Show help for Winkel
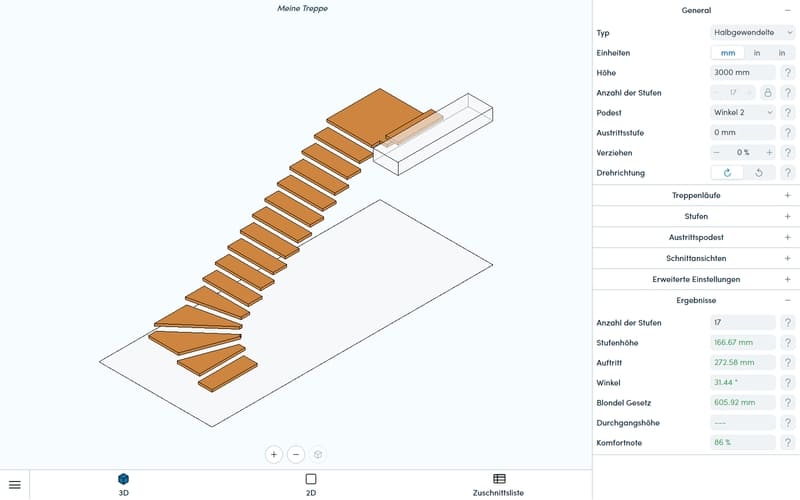The height and width of the screenshot is (500, 800). [x=788, y=383]
